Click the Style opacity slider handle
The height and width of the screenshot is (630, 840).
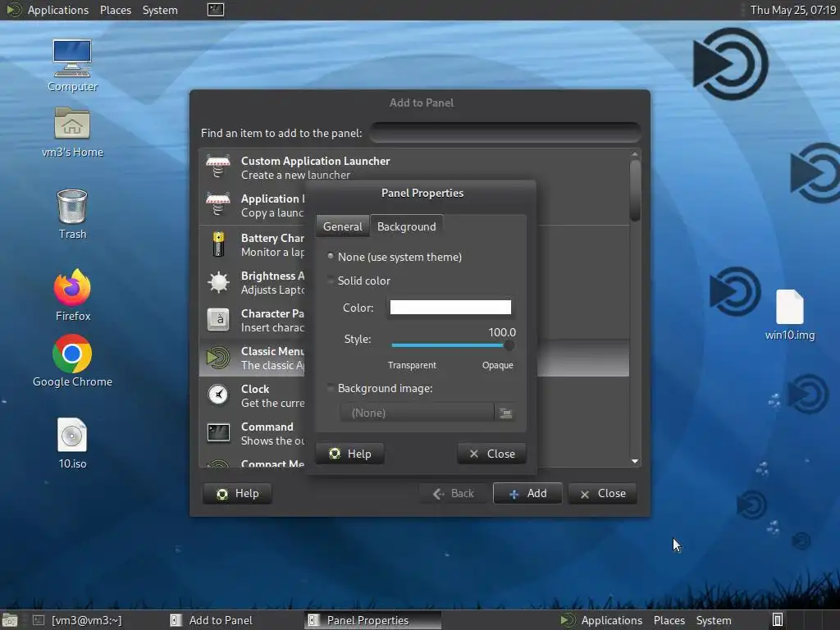[x=509, y=345]
